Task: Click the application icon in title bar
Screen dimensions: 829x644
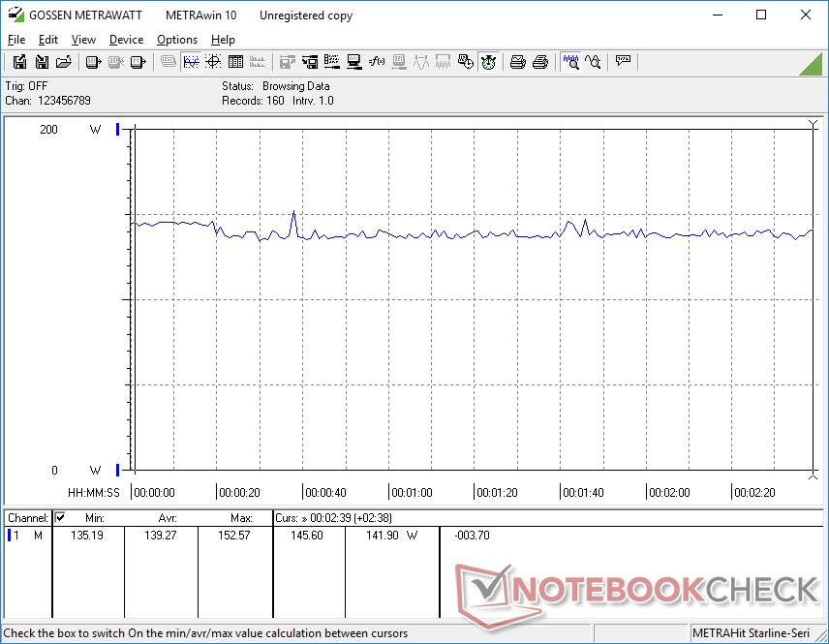Action: 15,15
